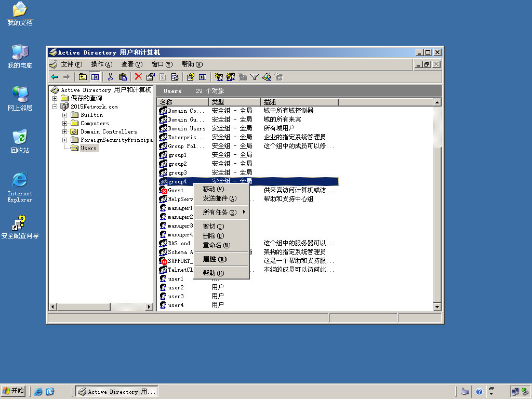Click the red X Delete icon

pos(138,77)
